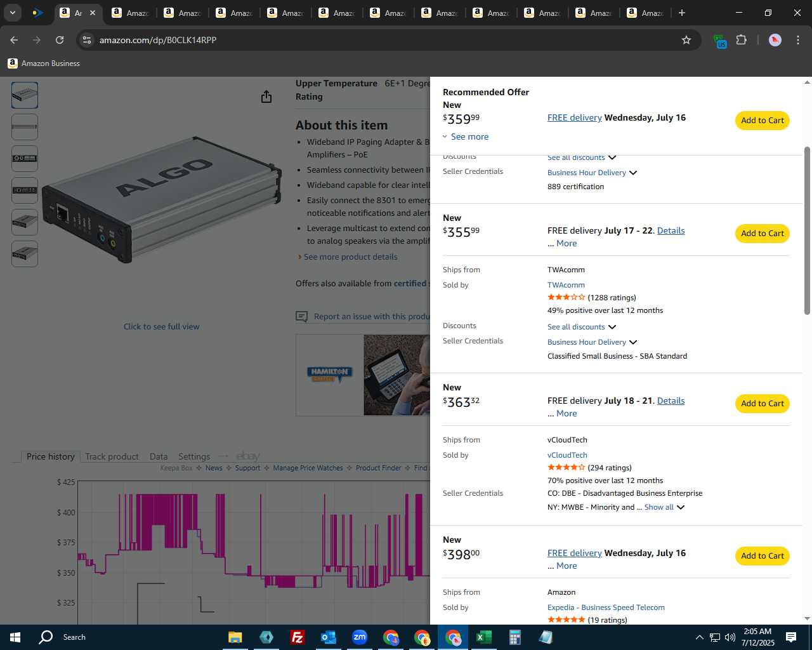Open See more product details link
Image resolution: width=812 pixels, height=650 pixels.
[350, 257]
